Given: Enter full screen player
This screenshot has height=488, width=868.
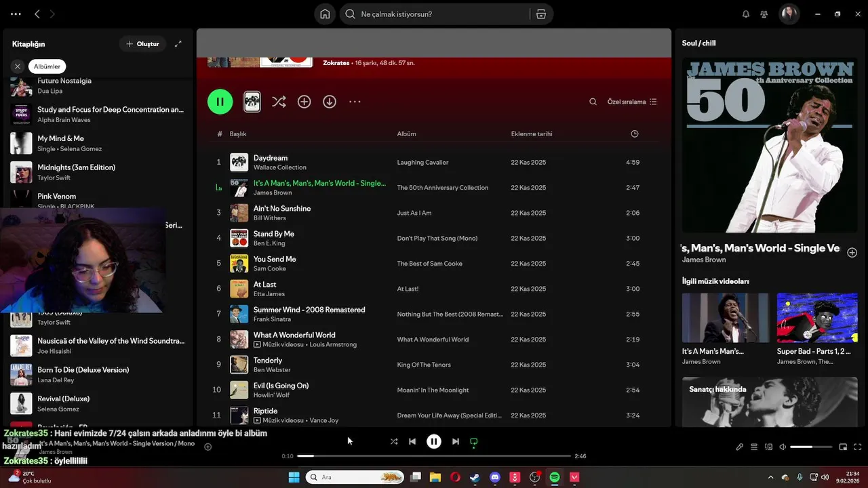Looking at the screenshot, I should point(858,447).
